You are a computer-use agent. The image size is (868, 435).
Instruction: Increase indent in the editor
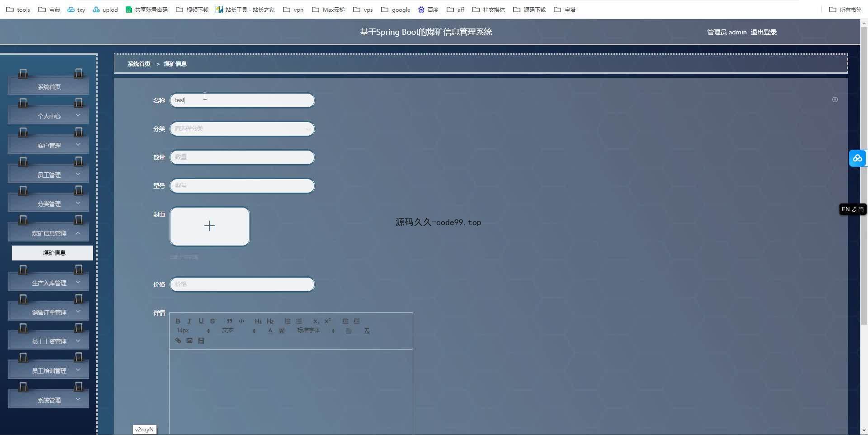click(357, 321)
